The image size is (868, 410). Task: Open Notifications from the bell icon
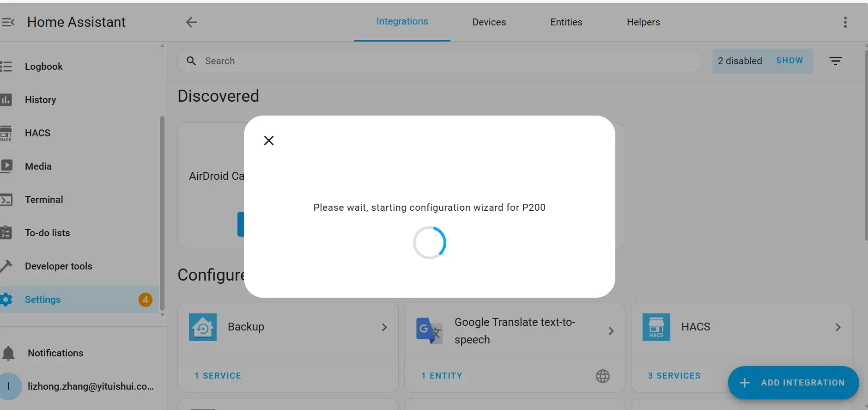pos(8,353)
